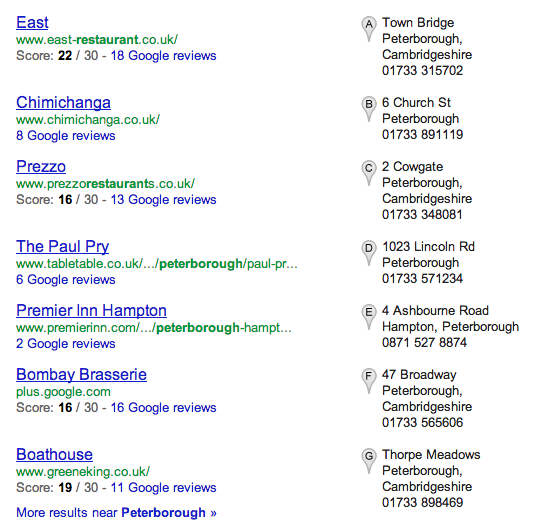Open the East restaurant result
The width and height of the screenshot is (544, 523).
(x=32, y=23)
